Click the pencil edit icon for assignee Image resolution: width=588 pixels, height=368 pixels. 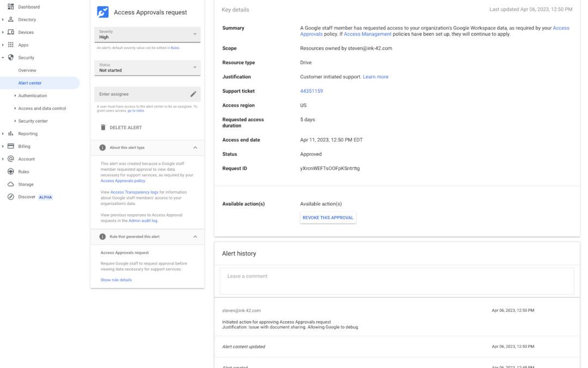click(193, 94)
